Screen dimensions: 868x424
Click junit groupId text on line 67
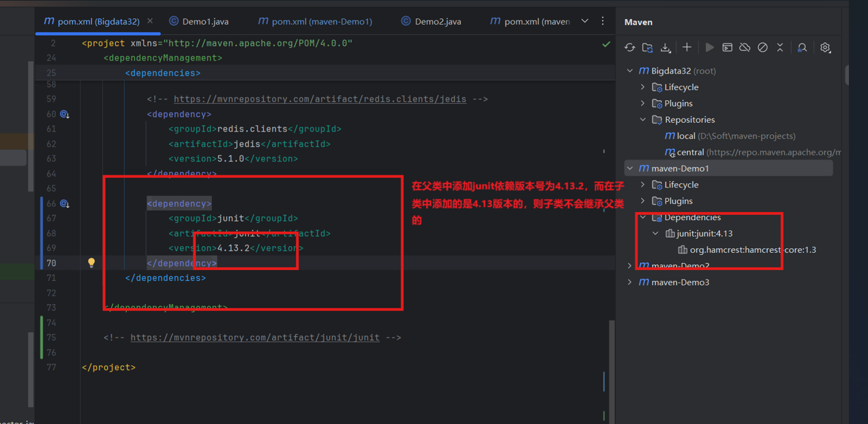[230, 219]
